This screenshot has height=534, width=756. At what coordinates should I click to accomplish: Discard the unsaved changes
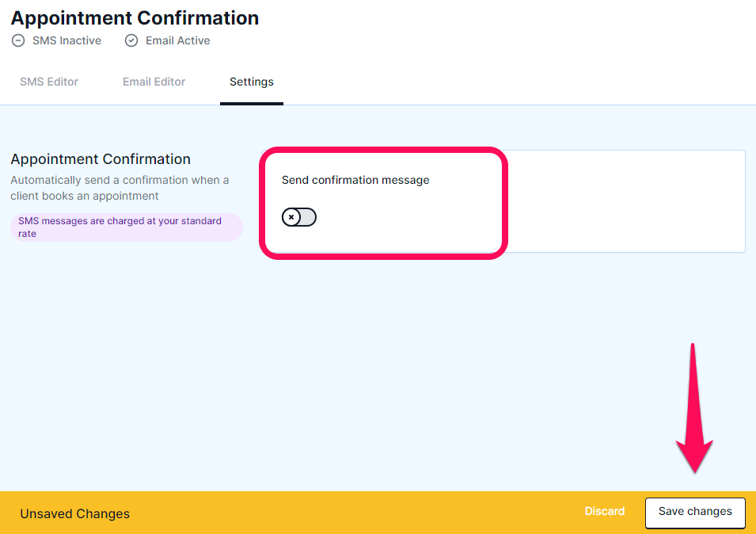[605, 511]
